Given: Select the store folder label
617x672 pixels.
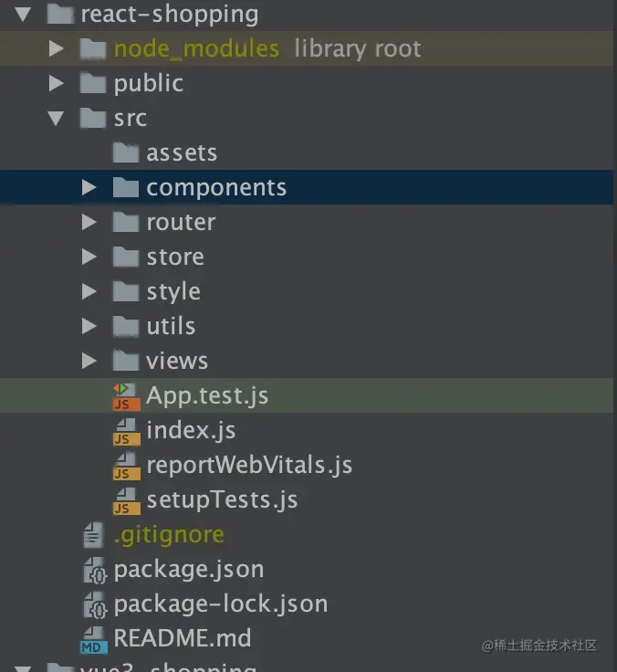Looking at the screenshot, I should click(175, 257).
